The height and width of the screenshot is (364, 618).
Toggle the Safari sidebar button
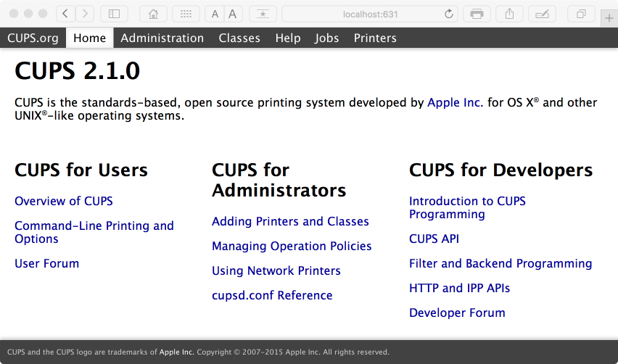click(x=115, y=14)
